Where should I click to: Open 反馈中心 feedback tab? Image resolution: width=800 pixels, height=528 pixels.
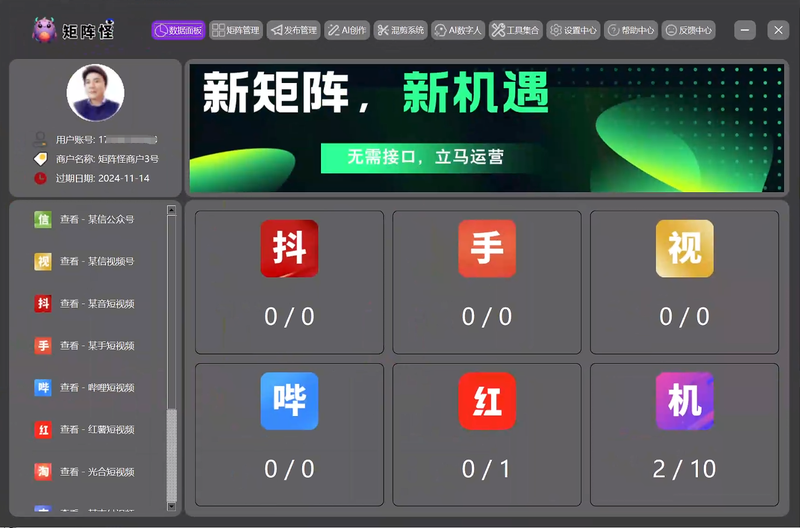pyautogui.click(x=689, y=31)
